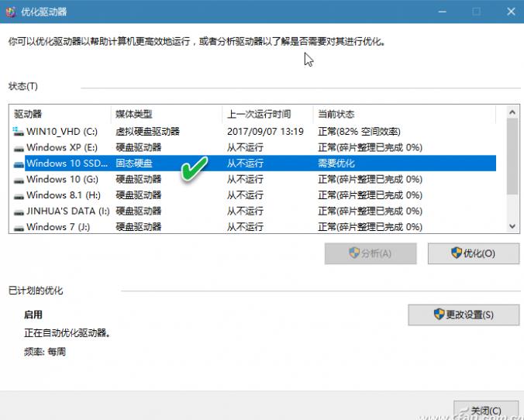The height and width of the screenshot is (420, 524).
Task: Click the 关闭(C) button
Action: pos(486,410)
